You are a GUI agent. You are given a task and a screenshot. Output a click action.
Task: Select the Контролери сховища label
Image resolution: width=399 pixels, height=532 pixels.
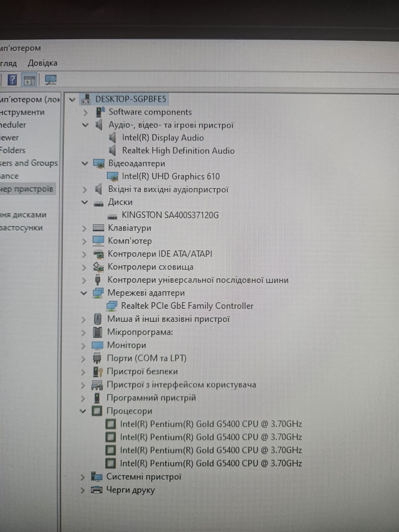150,267
